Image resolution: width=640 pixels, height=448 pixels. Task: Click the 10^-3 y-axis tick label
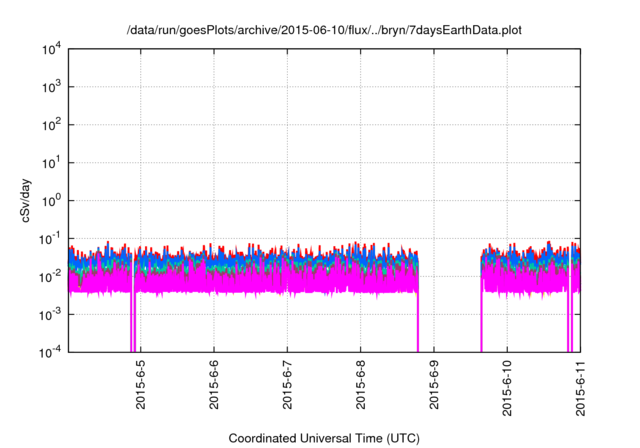click(x=50, y=315)
